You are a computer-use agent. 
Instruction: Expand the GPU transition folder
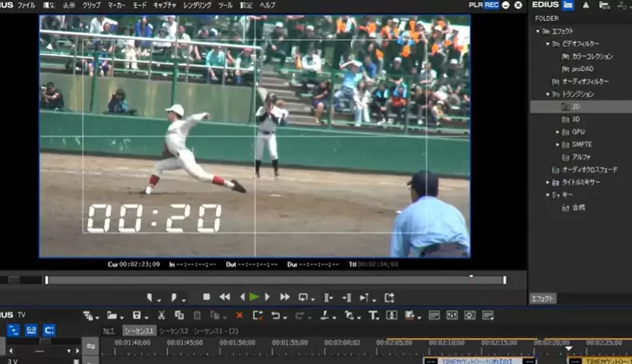(x=558, y=132)
